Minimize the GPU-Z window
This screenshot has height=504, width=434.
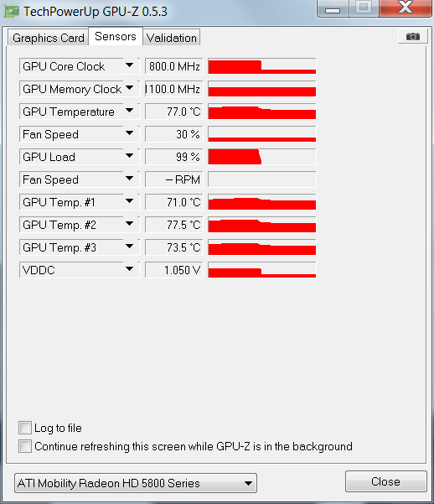click(333, 8)
